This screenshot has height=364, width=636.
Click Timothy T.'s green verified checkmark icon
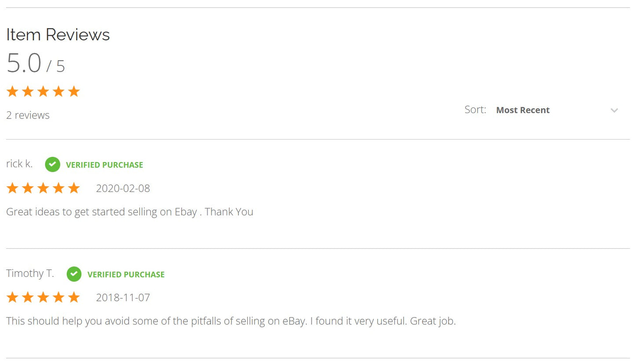click(74, 274)
